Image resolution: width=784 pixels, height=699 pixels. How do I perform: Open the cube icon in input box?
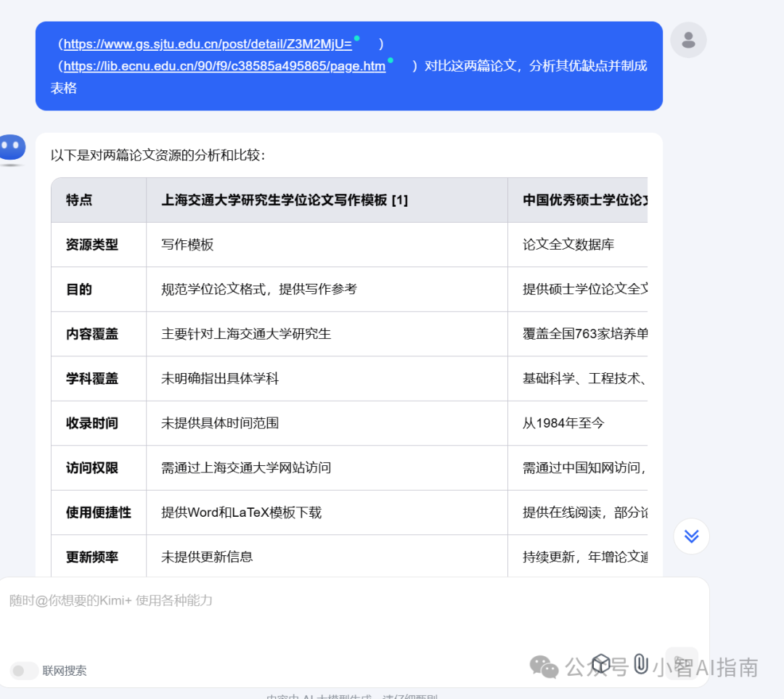(601, 663)
